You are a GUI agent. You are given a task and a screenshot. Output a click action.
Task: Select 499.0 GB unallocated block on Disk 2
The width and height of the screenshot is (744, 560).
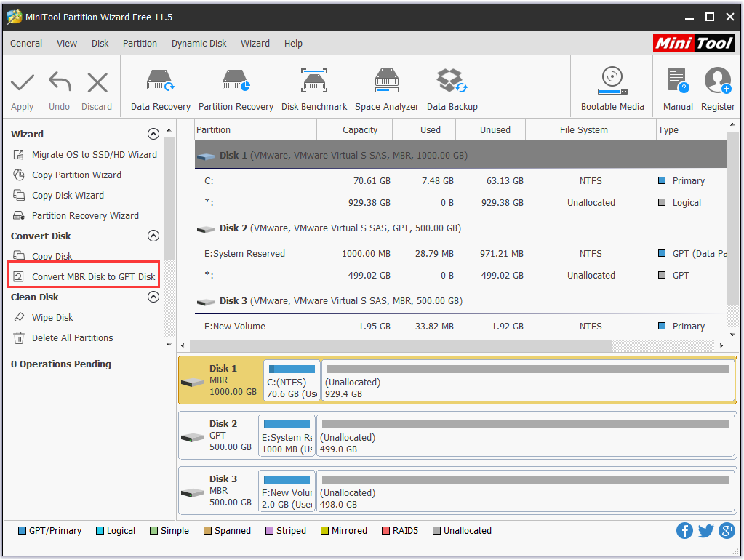click(x=526, y=436)
